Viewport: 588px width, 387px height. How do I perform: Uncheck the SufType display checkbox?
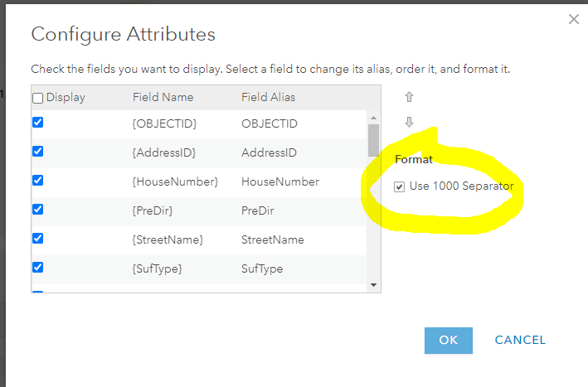click(x=37, y=268)
